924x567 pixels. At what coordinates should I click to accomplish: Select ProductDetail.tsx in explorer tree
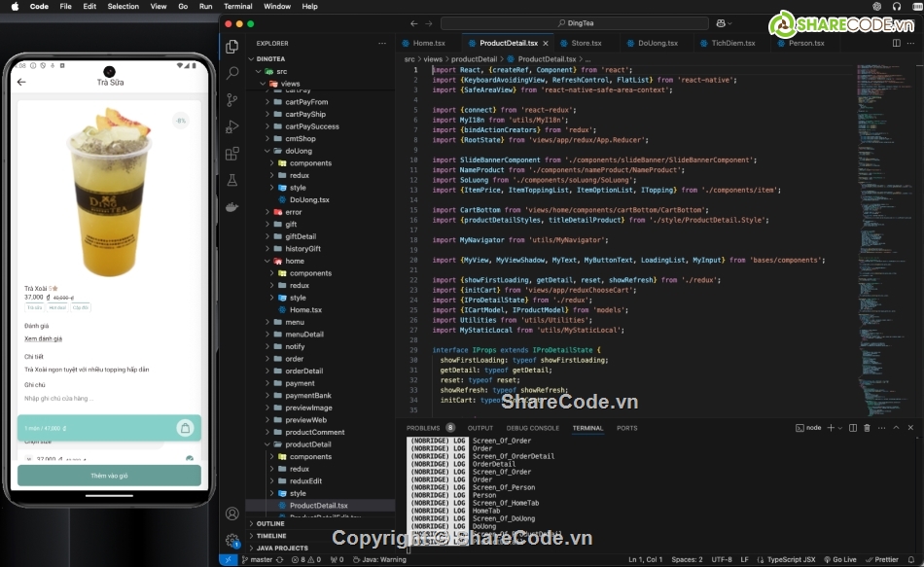tap(321, 506)
